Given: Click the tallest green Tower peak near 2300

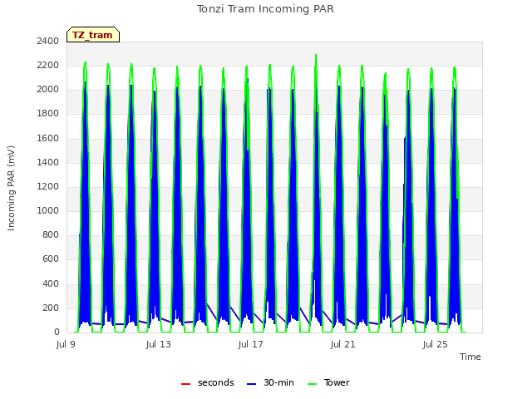Looking at the screenshot, I should pyautogui.click(x=316, y=56).
